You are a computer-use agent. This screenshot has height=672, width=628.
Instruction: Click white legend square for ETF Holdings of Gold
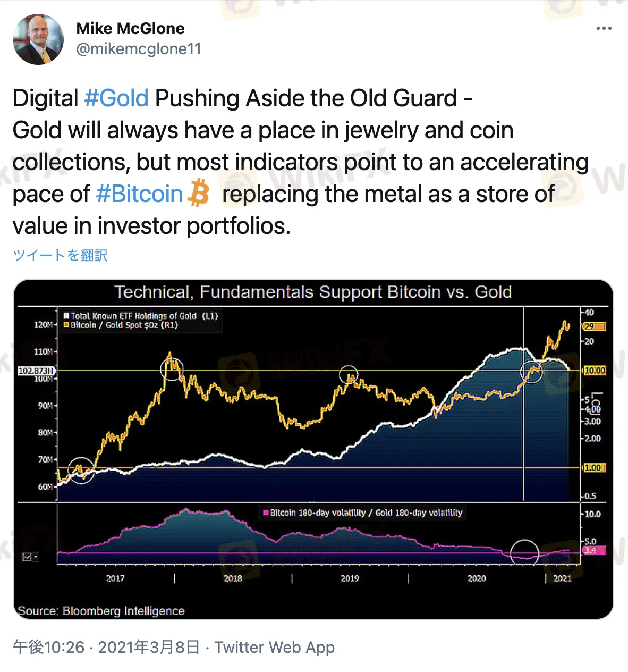click(x=66, y=316)
